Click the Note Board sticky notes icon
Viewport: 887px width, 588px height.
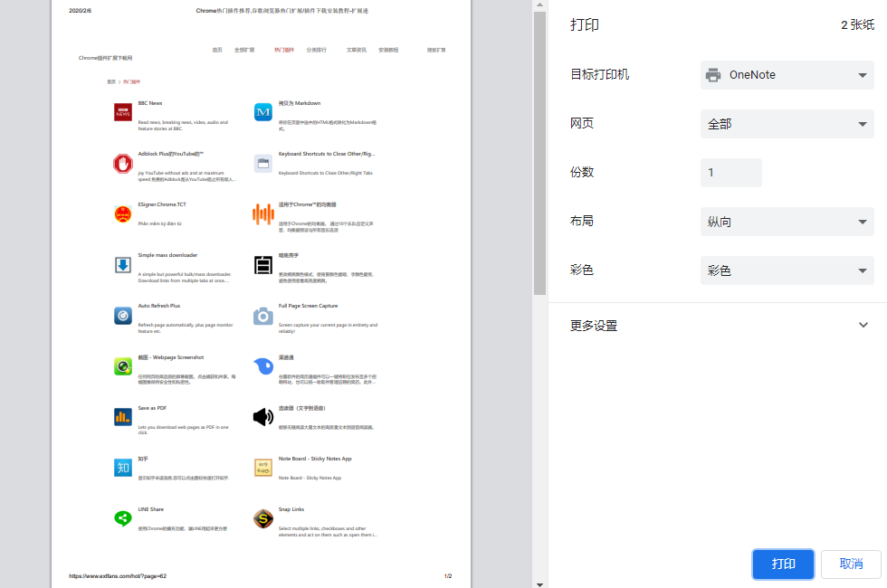coord(263,468)
